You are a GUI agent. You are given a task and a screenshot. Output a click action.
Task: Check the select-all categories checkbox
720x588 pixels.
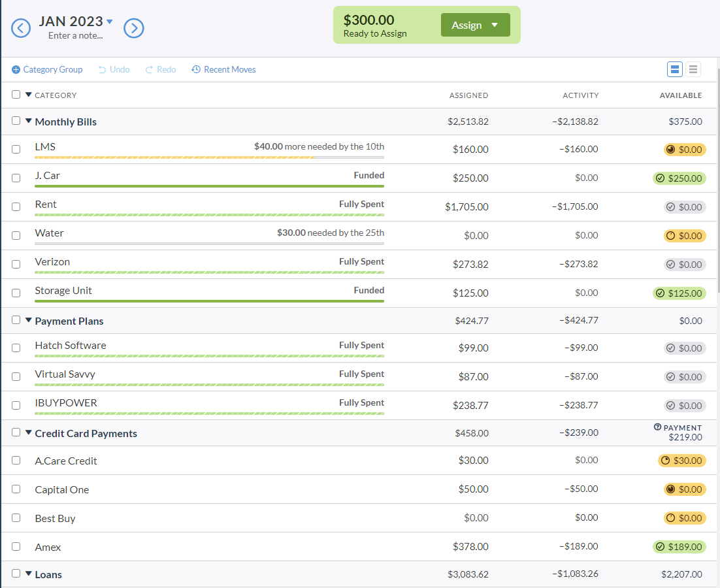pos(16,94)
